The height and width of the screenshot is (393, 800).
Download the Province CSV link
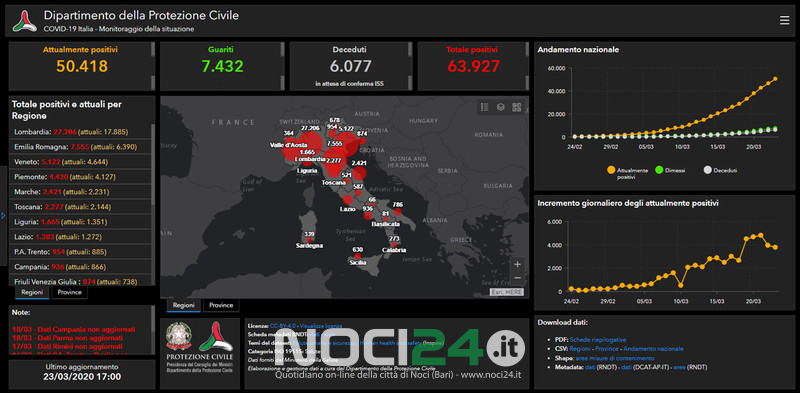(607, 349)
